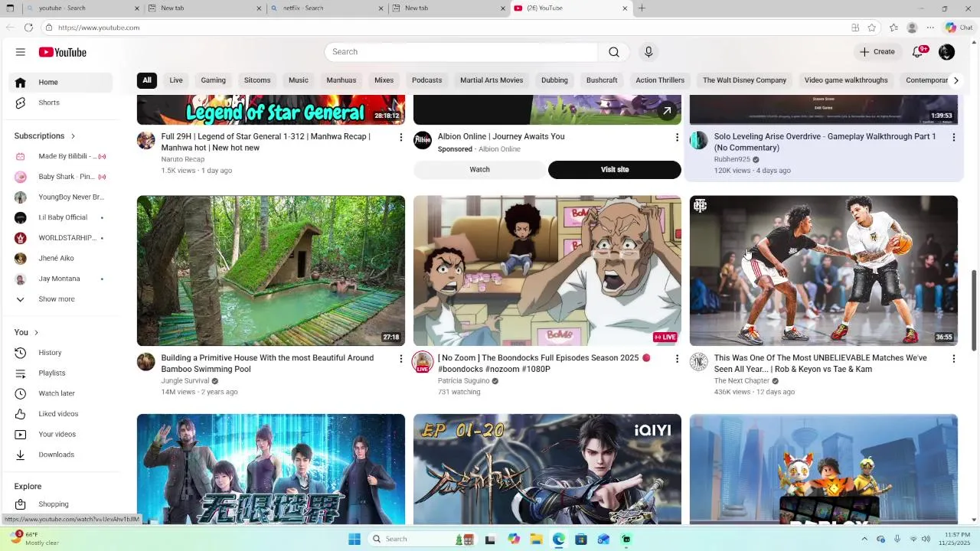Image resolution: width=980 pixels, height=551 pixels.
Task: Open more options for Solo Leveling video
Action: coord(953,138)
